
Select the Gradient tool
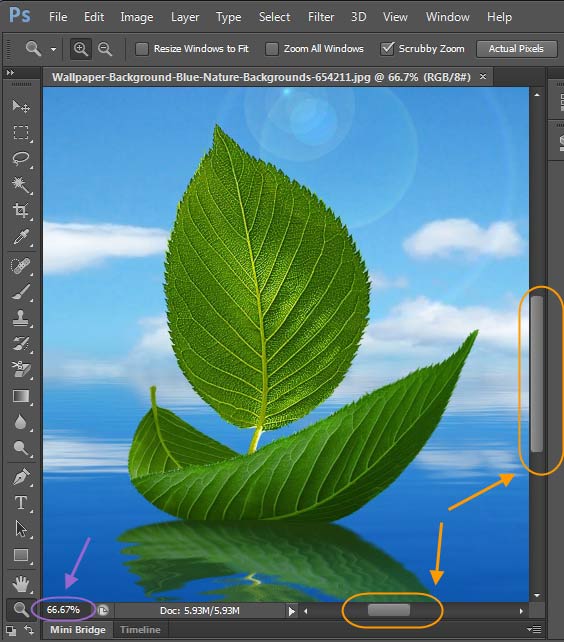[20, 396]
